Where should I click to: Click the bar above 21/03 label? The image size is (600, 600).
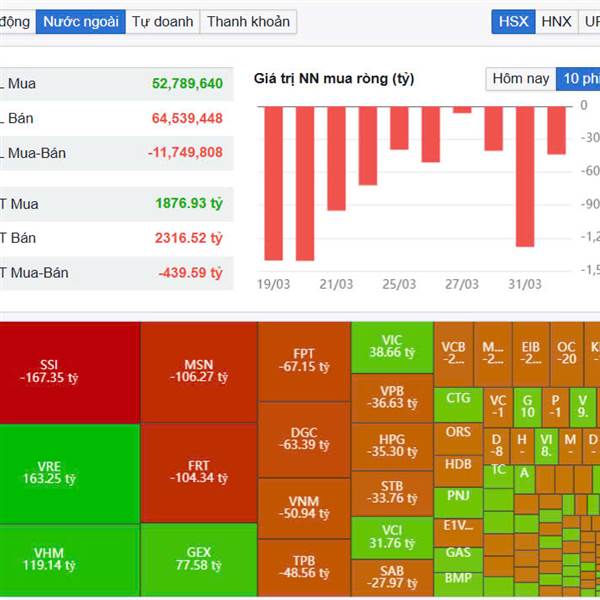pos(336,158)
